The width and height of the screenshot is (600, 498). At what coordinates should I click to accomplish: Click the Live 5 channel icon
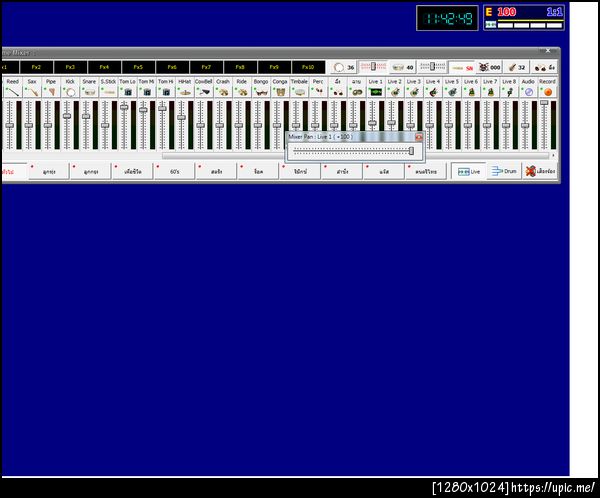452,92
